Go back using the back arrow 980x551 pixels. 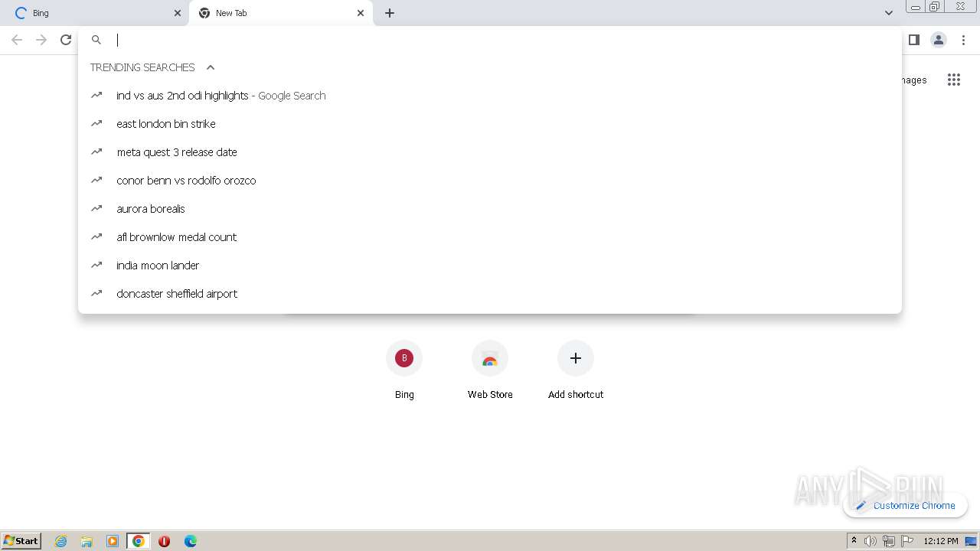[x=17, y=40]
